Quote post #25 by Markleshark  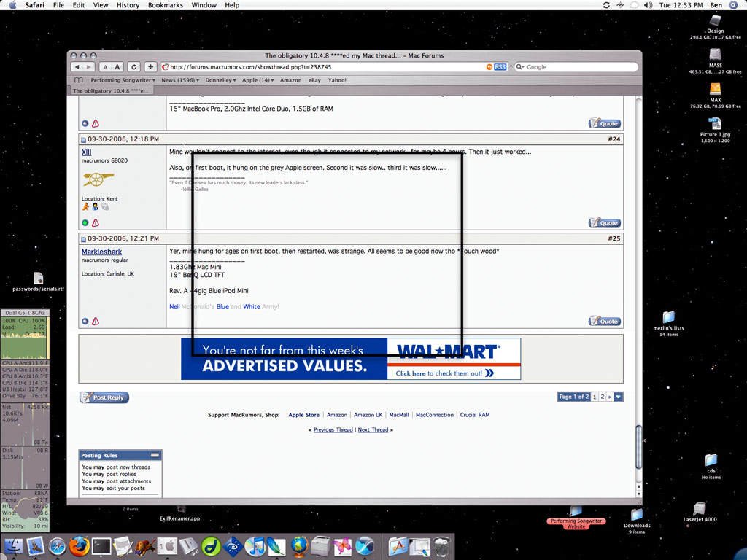pyautogui.click(x=605, y=321)
